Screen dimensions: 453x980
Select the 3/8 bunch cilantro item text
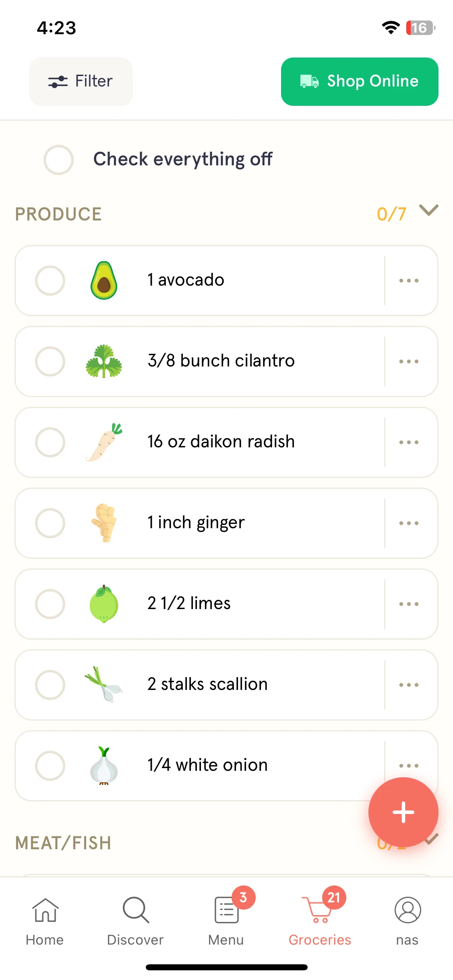pos(221,360)
